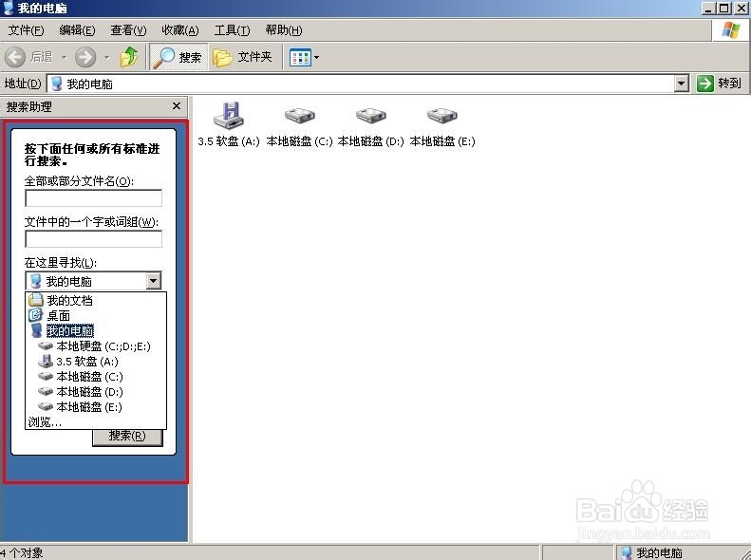Click the 全部或部分文件名 input field
The image size is (751, 560).
(x=93, y=197)
